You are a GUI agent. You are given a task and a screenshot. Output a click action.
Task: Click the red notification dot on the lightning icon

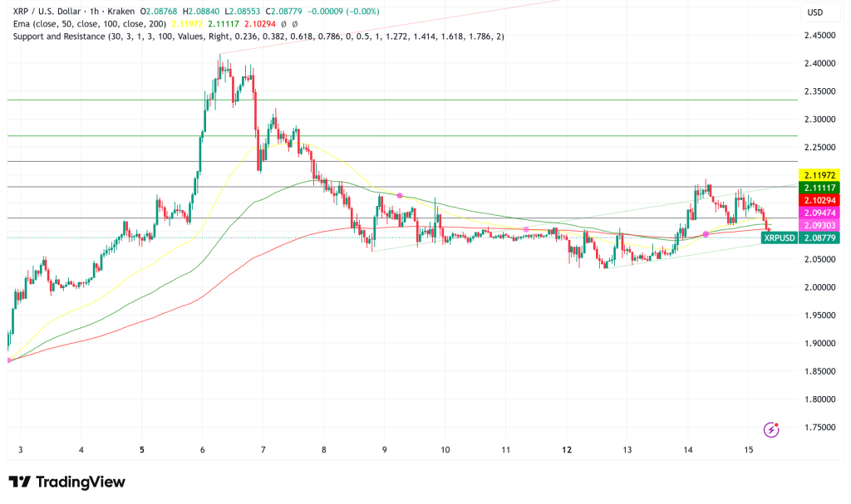(x=775, y=423)
